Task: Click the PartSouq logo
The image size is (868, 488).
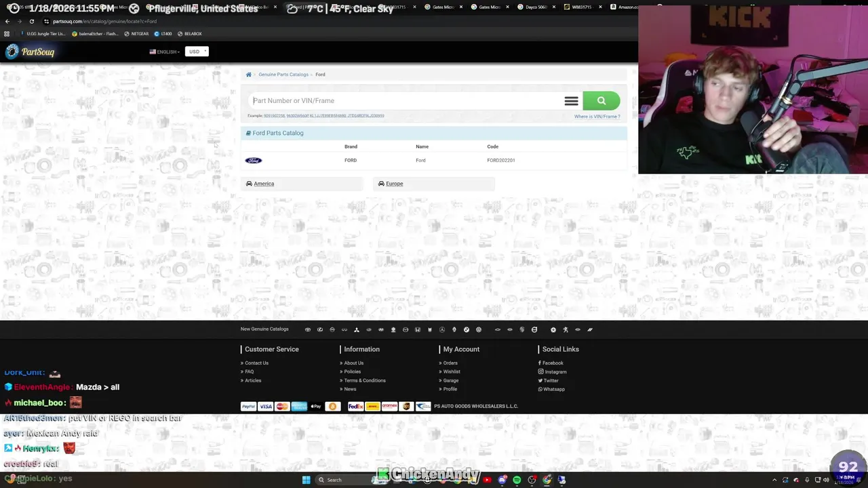Action: [x=29, y=52]
